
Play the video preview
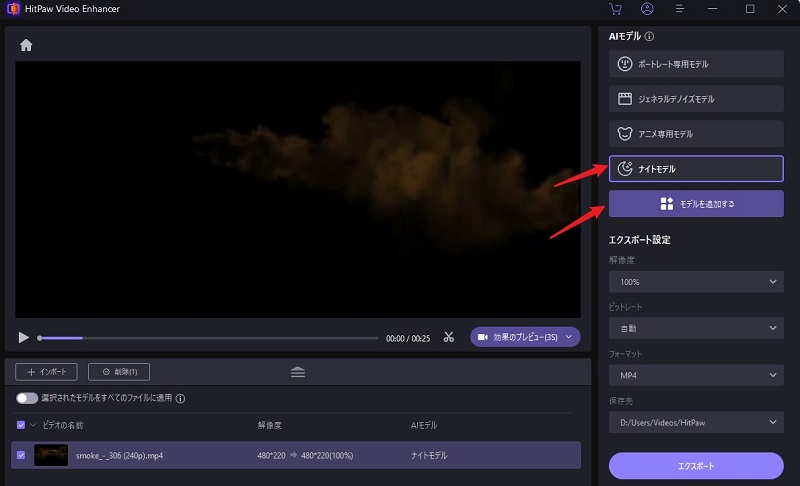click(23, 338)
